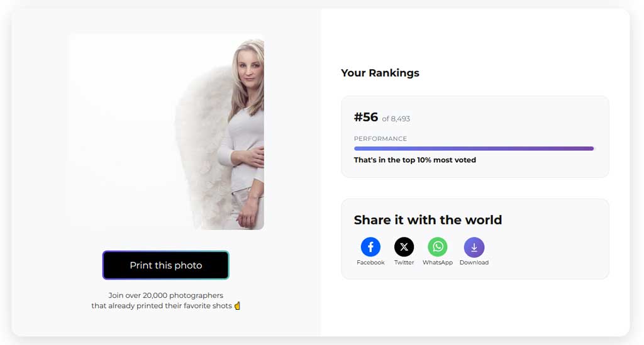This screenshot has width=644, height=345.
Task: Click the purple Download arrow icon
Action: point(474,247)
